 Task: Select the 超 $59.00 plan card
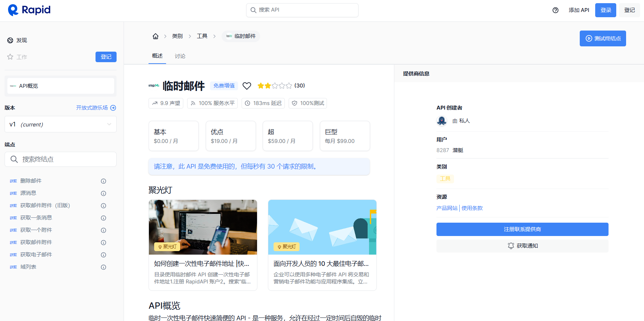pos(288,136)
